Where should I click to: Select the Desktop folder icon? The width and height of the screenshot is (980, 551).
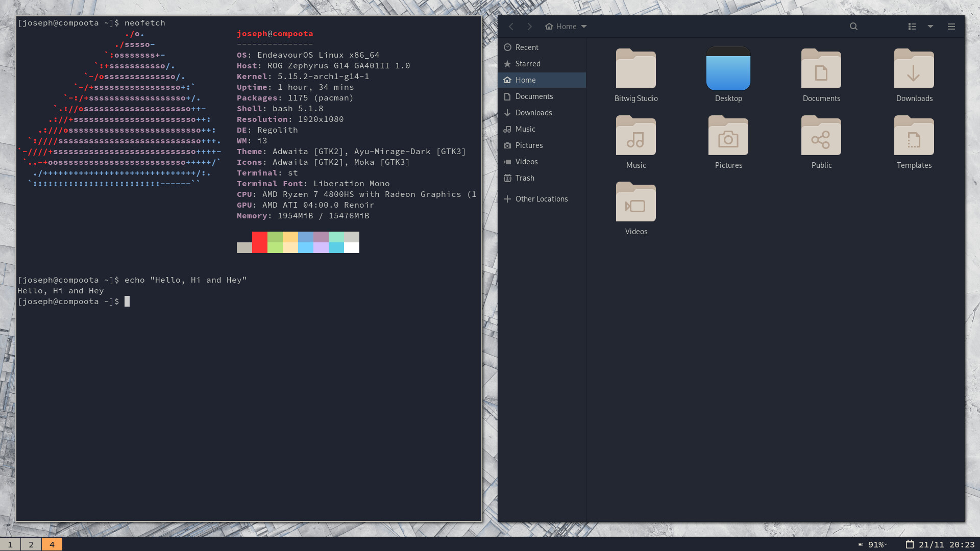click(728, 69)
